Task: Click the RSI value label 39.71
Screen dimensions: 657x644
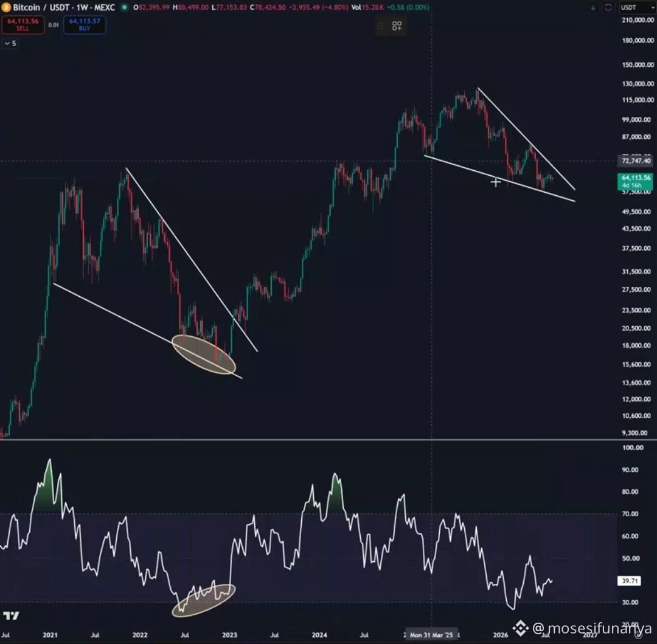Action: coord(630,581)
